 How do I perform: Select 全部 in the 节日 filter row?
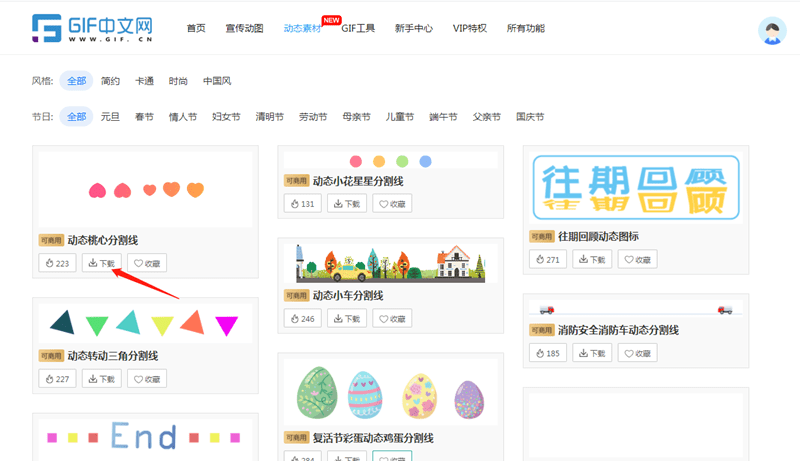pyautogui.click(x=77, y=116)
